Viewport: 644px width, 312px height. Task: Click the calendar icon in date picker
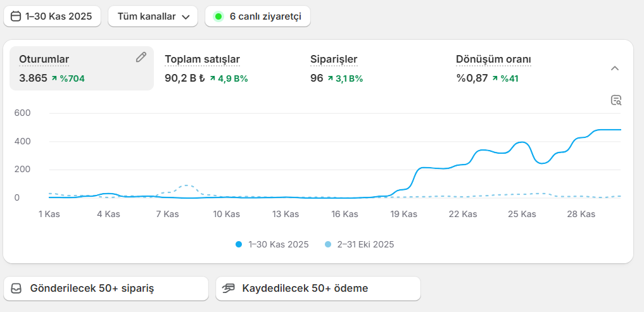(x=16, y=16)
